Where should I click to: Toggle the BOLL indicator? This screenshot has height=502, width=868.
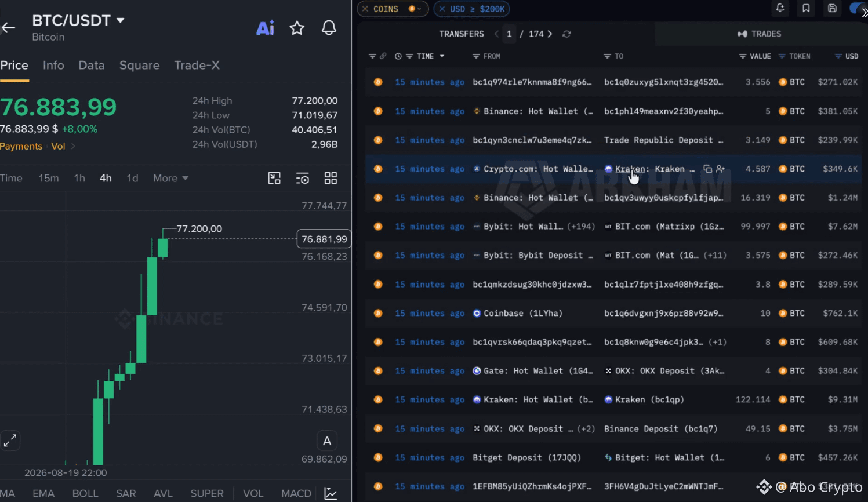coord(85,493)
